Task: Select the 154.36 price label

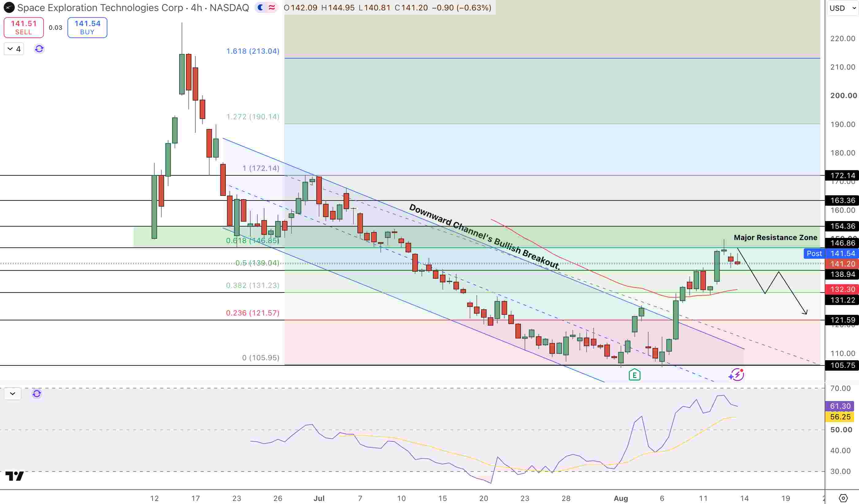Action: coord(842,227)
